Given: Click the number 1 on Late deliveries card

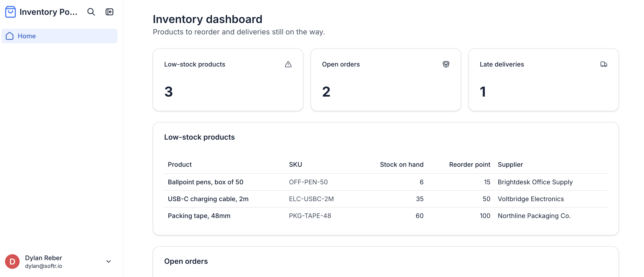Looking at the screenshot, I should click(483, 92).
